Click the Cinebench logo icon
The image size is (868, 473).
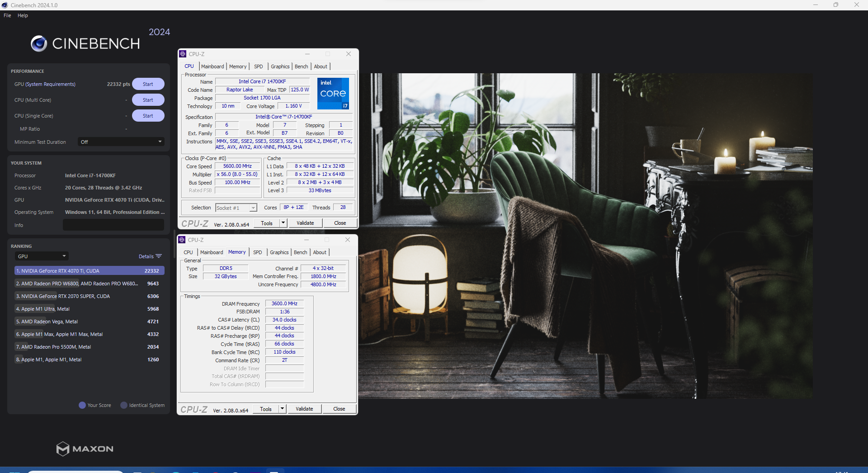39,43
